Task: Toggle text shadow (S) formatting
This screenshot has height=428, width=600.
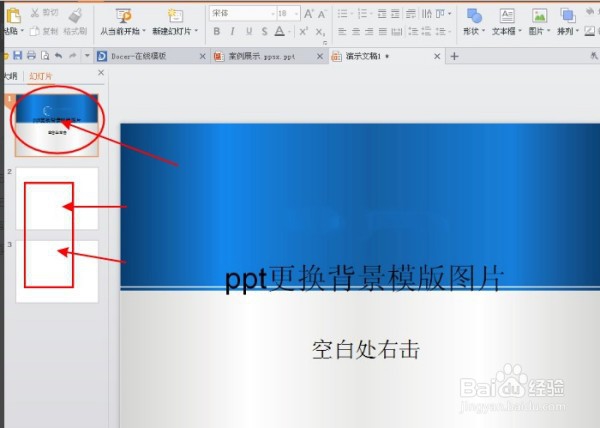Action: 264,31
